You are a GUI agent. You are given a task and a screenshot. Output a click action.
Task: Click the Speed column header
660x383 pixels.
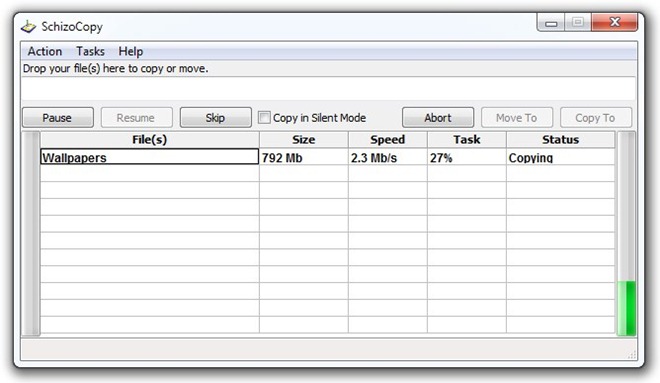coord(388,139)
